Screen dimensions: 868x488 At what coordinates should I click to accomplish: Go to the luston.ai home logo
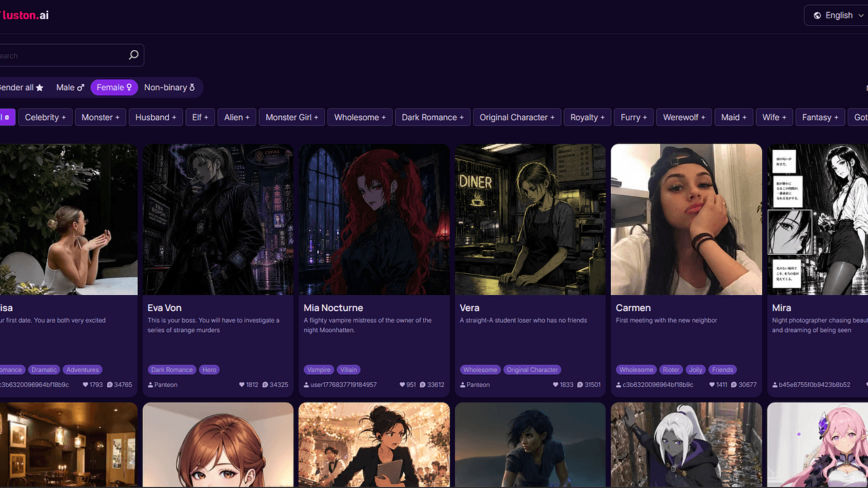pos(24,15)
